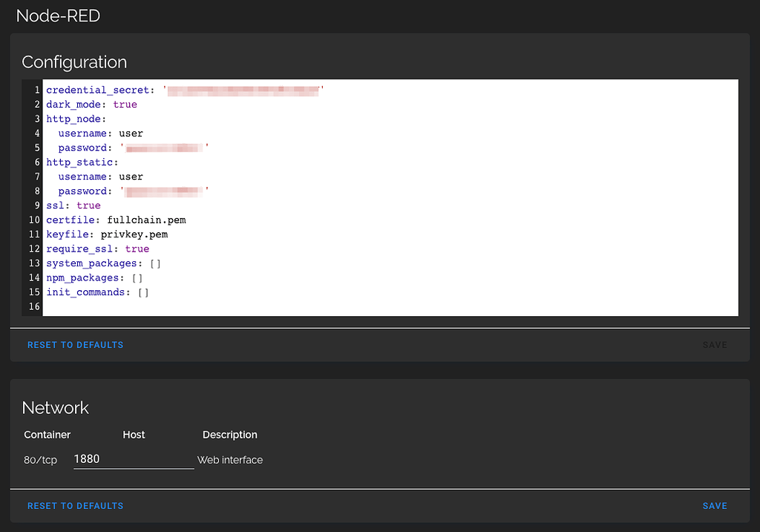Click the privkey.pem keyfile value
The image size is (760, 532).
coord(134,234)
